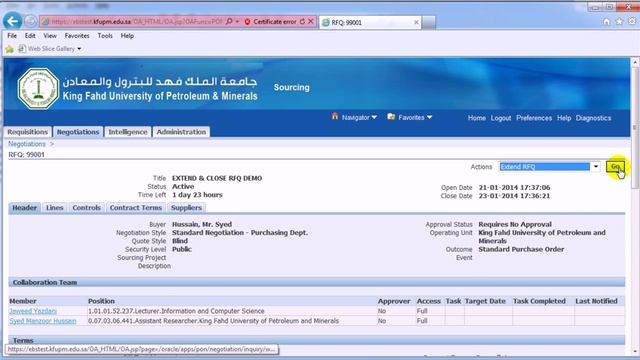
Task: Click the Navigator home icon
Action: point(335,116)
